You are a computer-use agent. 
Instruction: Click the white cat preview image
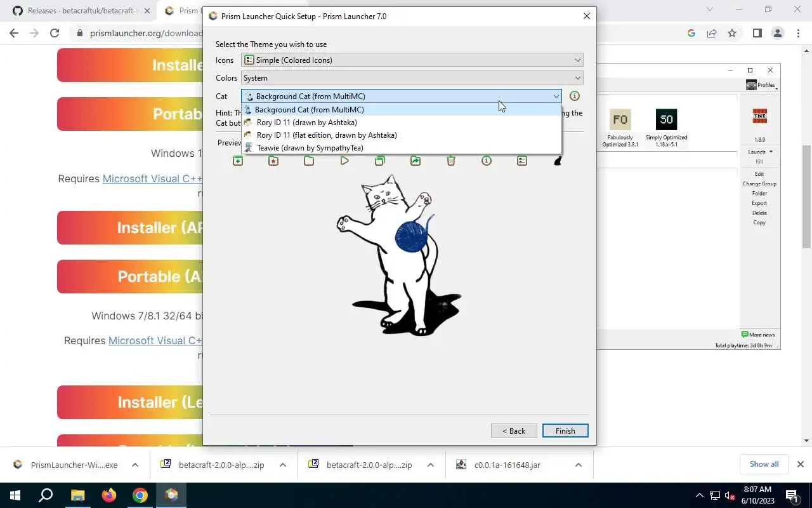tap(399, 255)
